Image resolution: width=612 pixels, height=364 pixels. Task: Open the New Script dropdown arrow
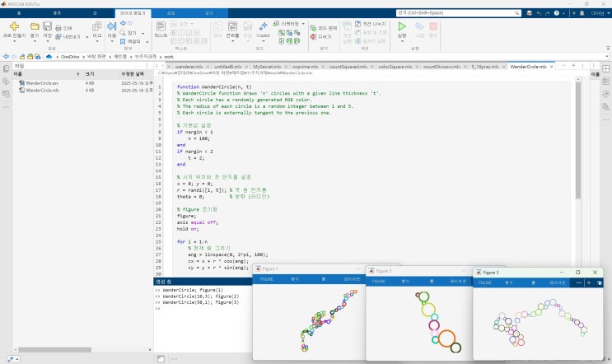tap(15, 41)
